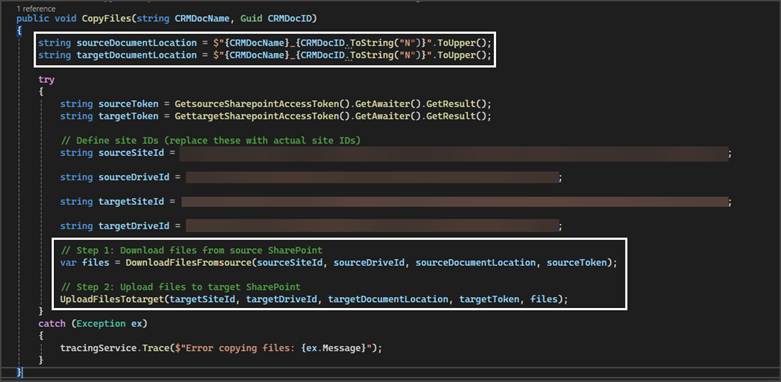Click the redacted sourceSiteId value
Image resolution: width=781 pixels, height=382 pixels.
pyautogui.click(x=454, y=153)
